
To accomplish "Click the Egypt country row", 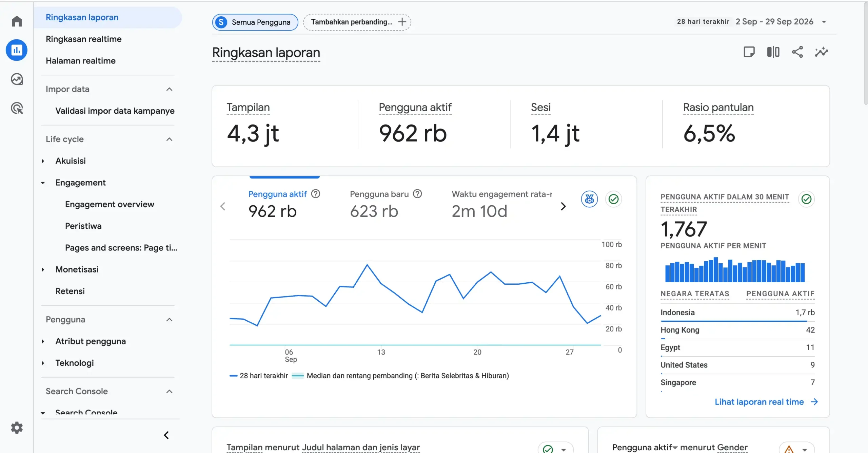I will pyautogui.click(x=737, y=347).
